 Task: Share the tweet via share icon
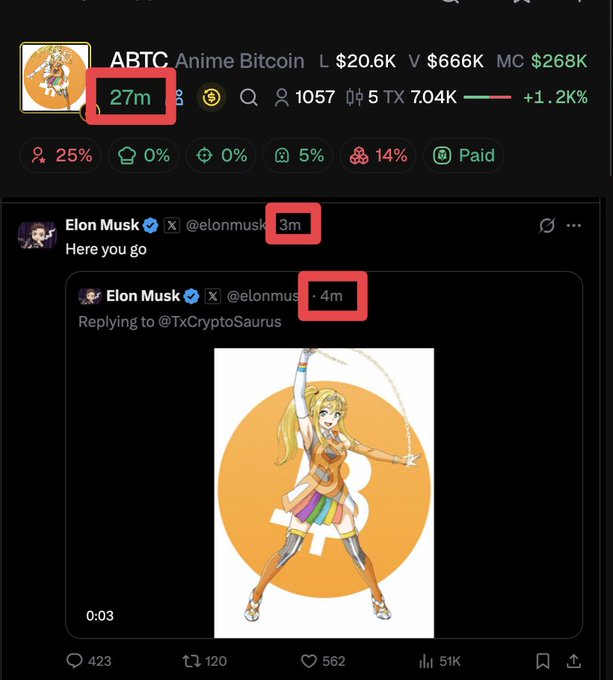coord(574,661)
